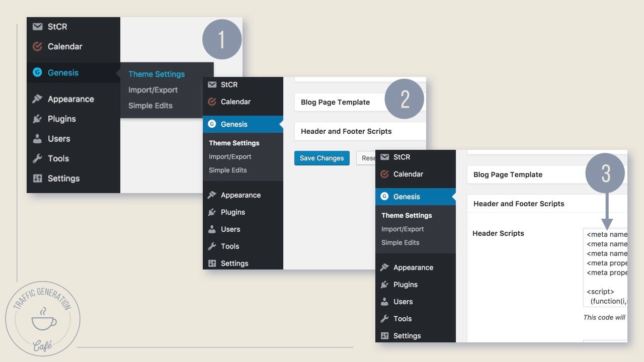Image resolution: width=644 pixels, height=362 pixels.
Task: Collapse Header and Footer Scripts heading in panel 3
Action: (x=519, y=204)
